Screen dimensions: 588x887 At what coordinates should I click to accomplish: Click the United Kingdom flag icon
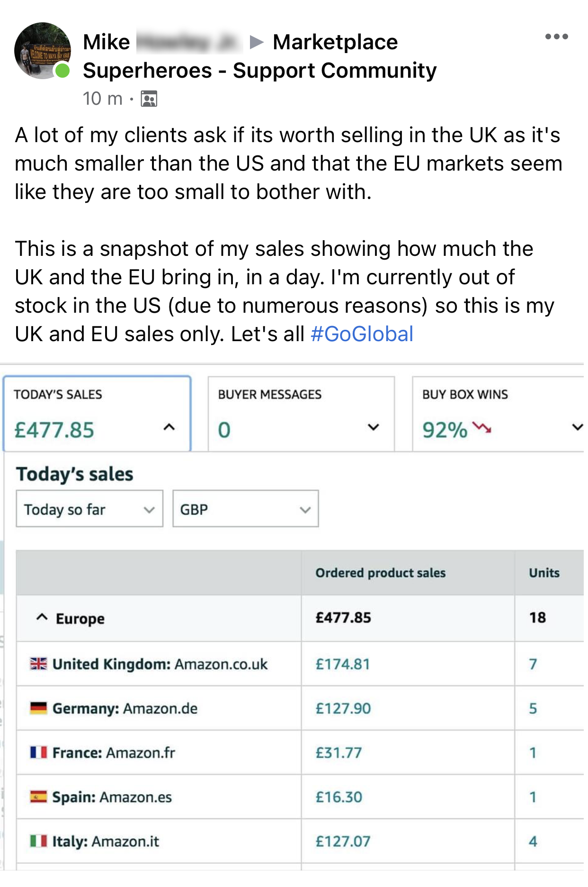tap(38, 664)
